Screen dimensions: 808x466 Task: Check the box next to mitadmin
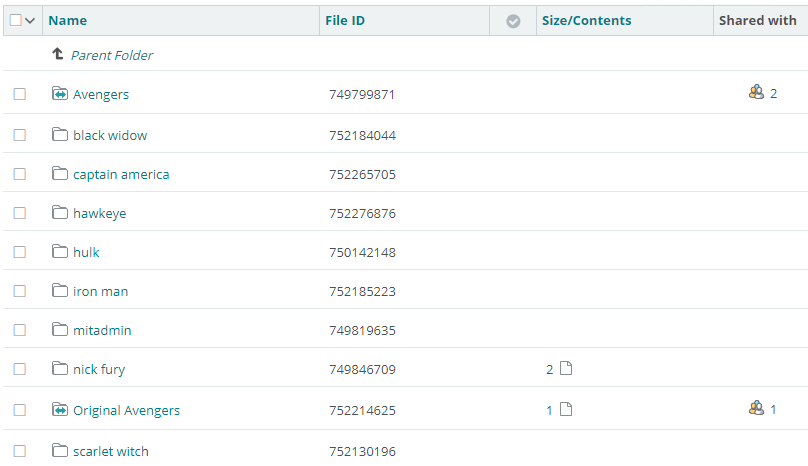pos(20,330)
